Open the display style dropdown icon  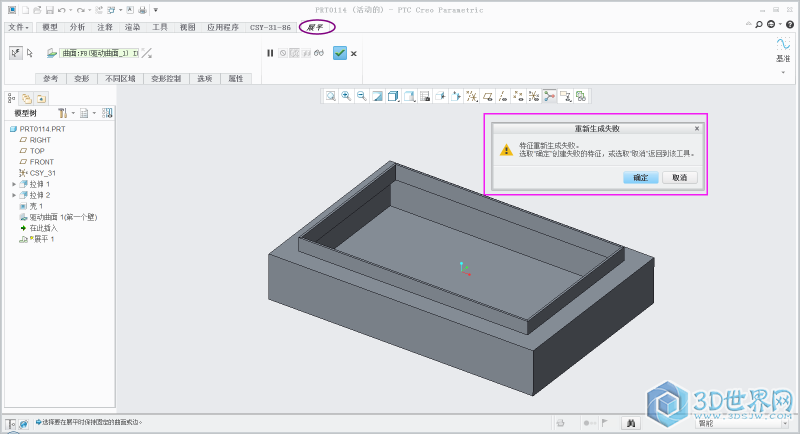[393, 96]
